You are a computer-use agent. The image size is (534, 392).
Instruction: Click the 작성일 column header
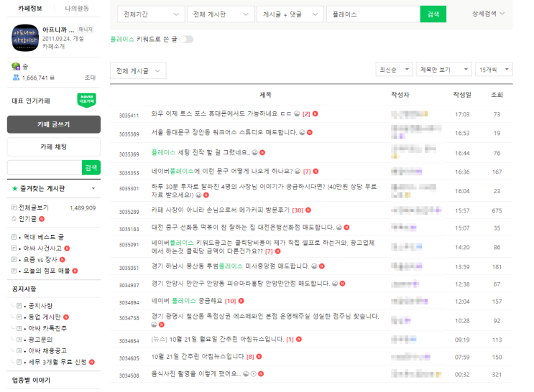pos(462,95)
